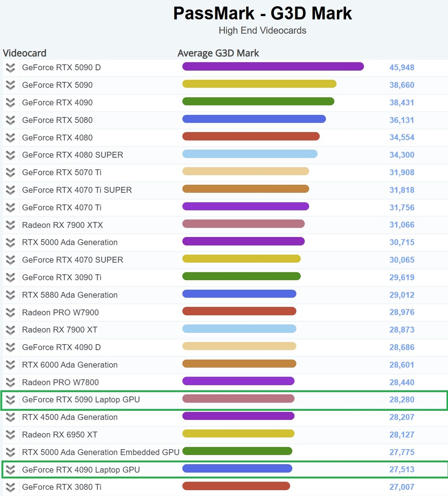Open the GeForce RTX 4070 Ti link
The width and height of the screenshot is (448, 496).
pyautogui.click(x=62, y=207)
